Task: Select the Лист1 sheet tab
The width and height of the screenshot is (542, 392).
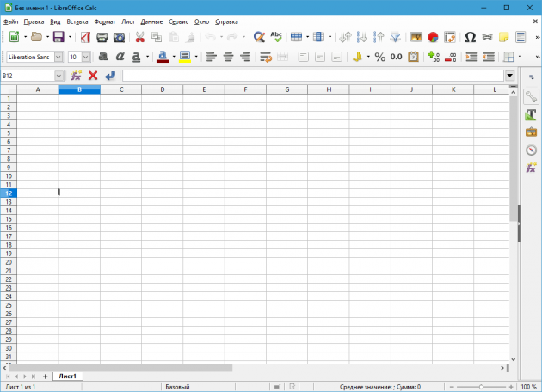Action: click(68, 377)
